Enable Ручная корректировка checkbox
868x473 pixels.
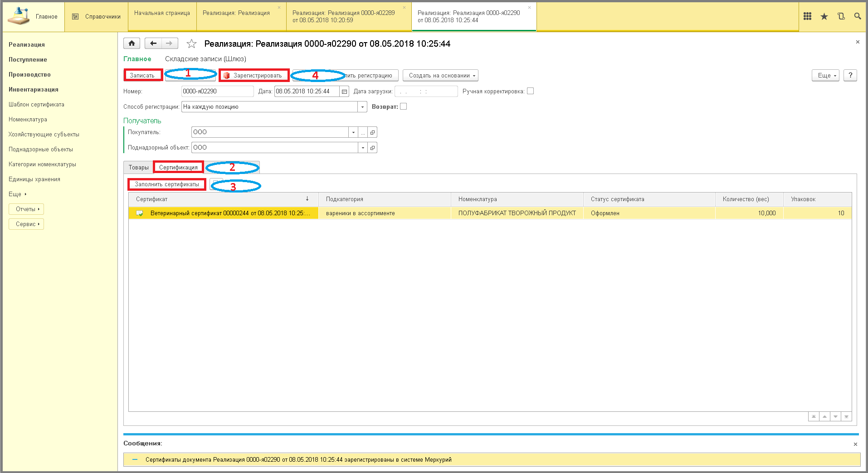(x=531, y=91)
